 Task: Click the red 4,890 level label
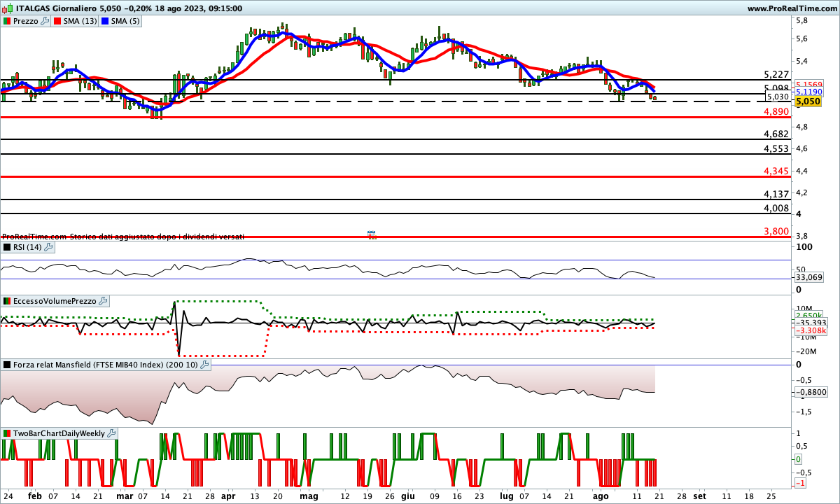[776, 111]
